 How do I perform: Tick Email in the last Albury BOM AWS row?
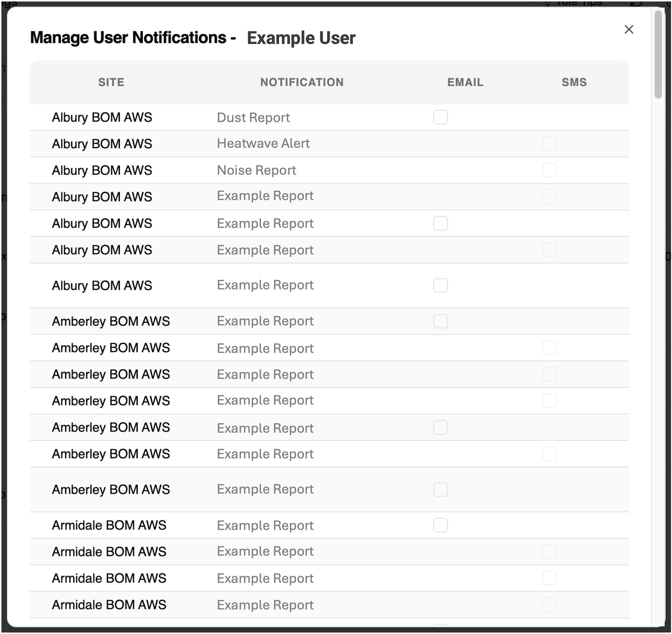[441, 286]
